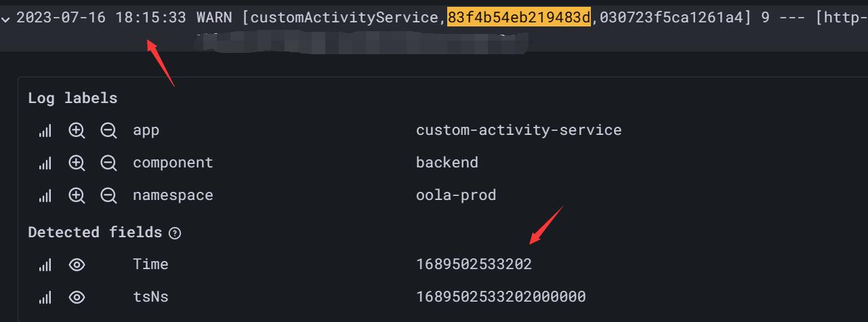Viewport: 868px width, 322px height.
Task: Filter for component value backend
Action: pos(77,163)
